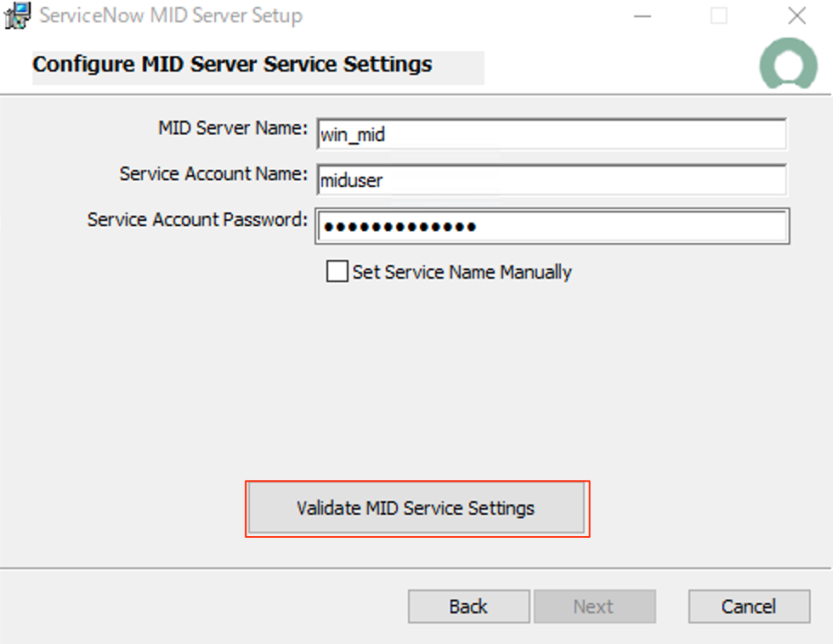Screen dimensions: 833x644
Task: Click the Set Service Name Manually label
Action: 462,271
